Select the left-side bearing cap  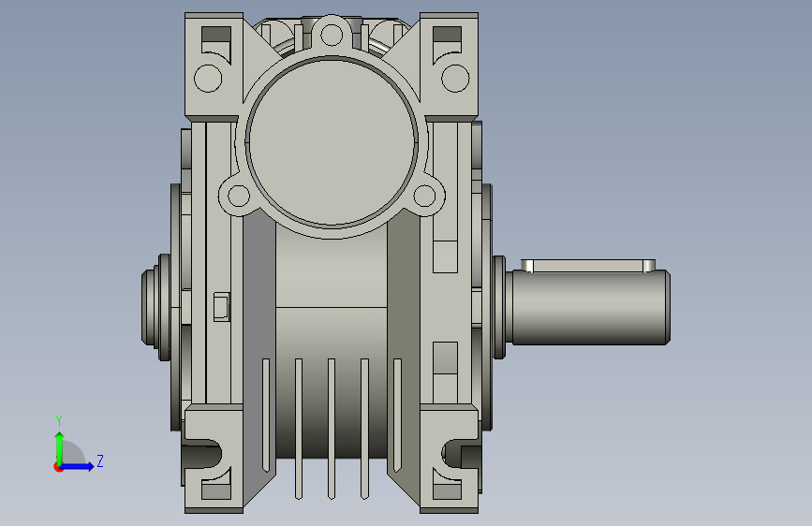155,306
